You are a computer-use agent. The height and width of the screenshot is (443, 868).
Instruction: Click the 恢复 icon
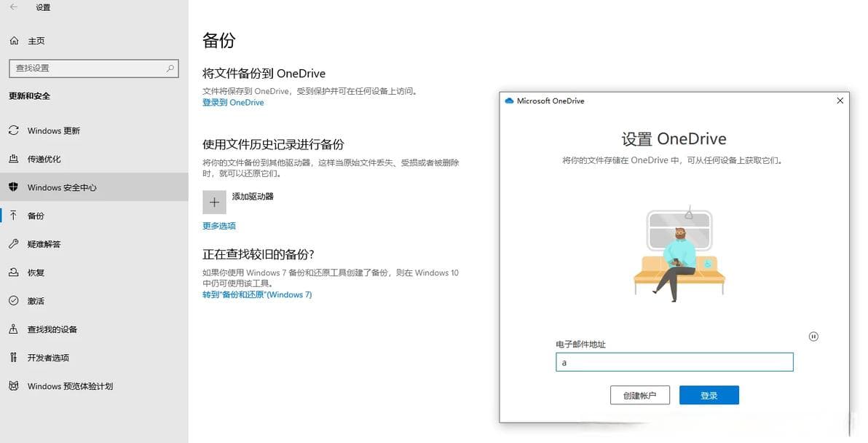coord(14,273)
